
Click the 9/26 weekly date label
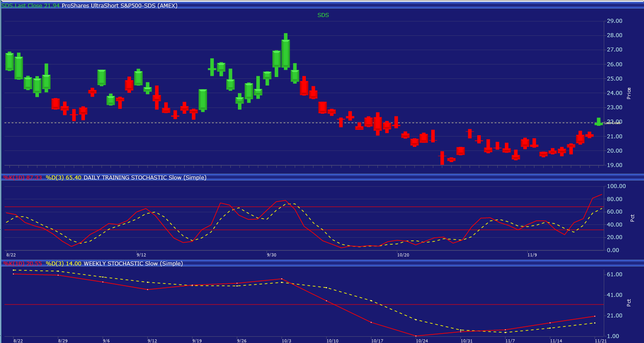click(241, 341)
